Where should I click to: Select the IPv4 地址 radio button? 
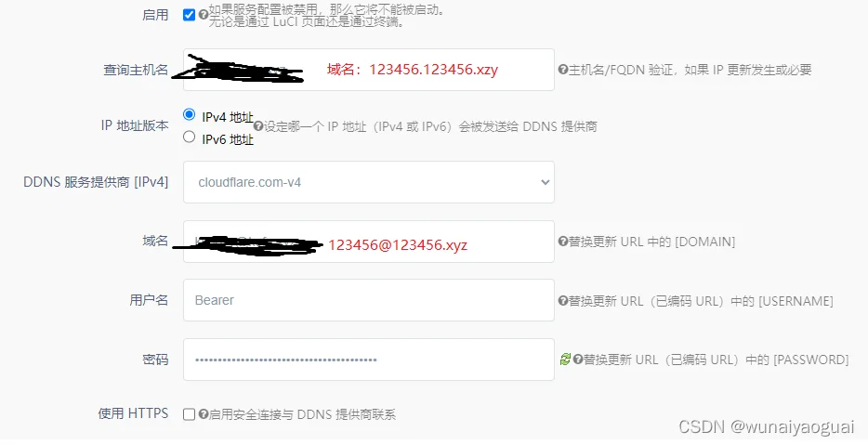(189, 114)
